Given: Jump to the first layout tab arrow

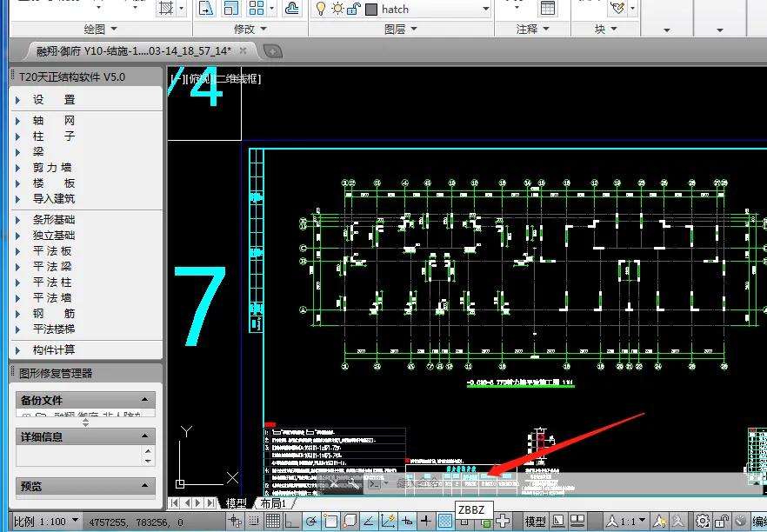Looking at the screenshot, I should (x=175, y=503).
